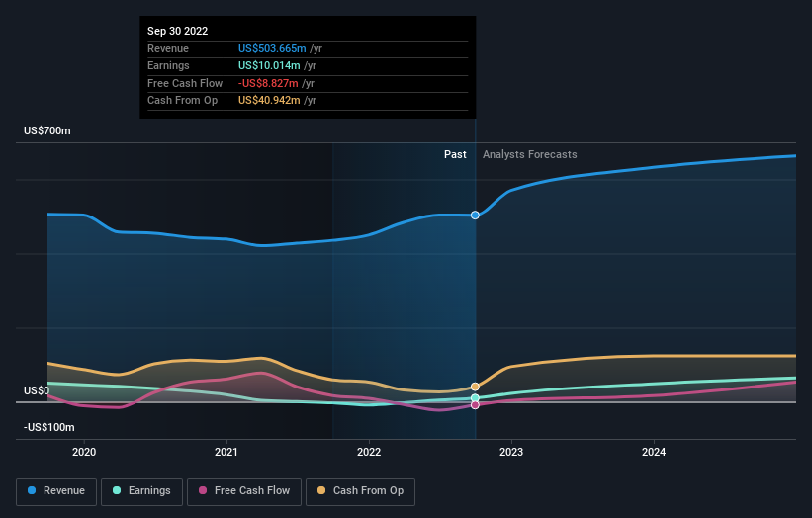Select the 2020 x-axis label
The height and width of the screenshot is (518, 812).
point(84,452)
